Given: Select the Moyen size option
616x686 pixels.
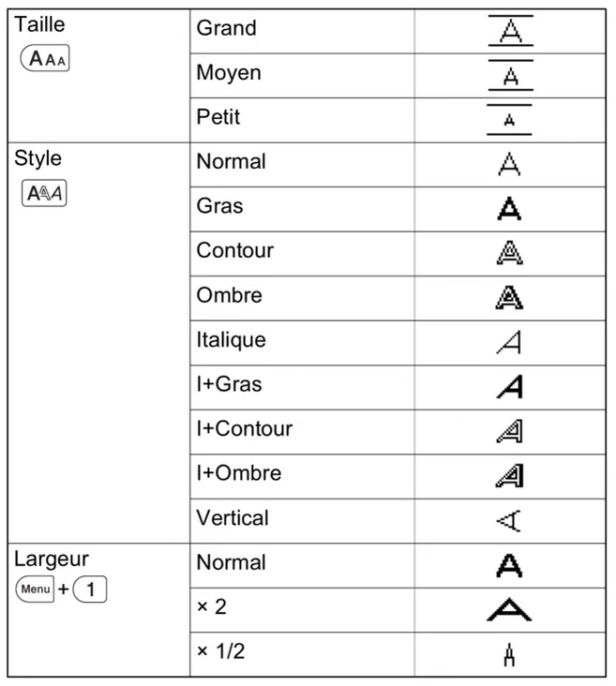Looking at the screenshot, I should click(x=229, y=73).
